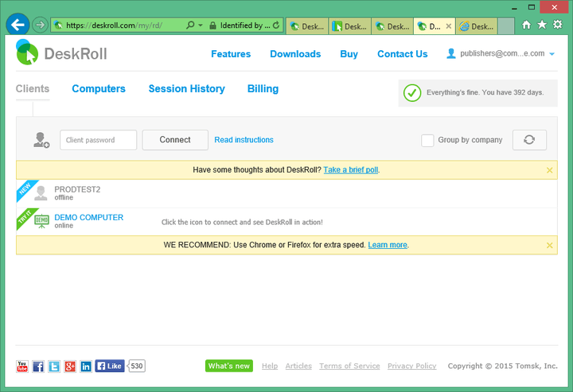Image resolution: width=573 pixels, height=392 pixels.
Task: Dismiss the poll notification banner
Action: pos(549,170)
